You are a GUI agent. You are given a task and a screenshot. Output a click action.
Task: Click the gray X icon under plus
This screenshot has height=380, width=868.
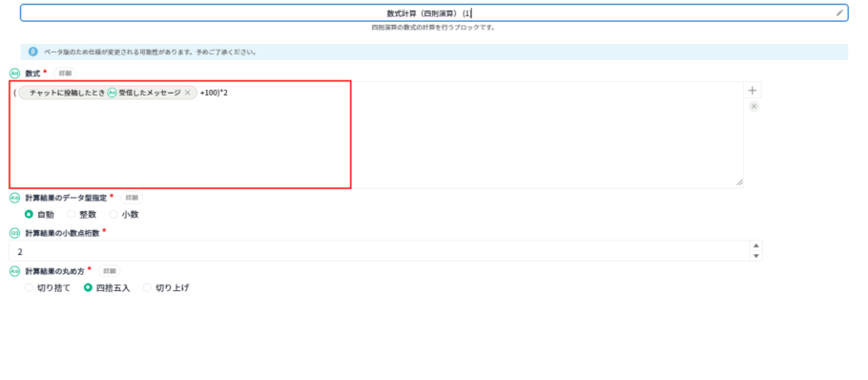click(754, 106)
